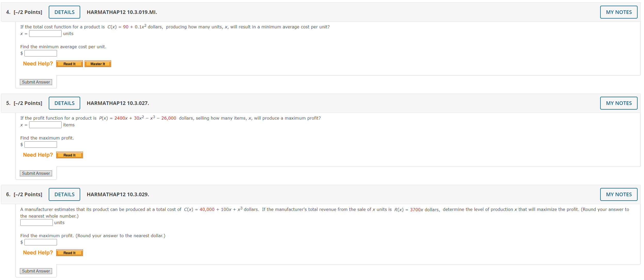The height and width of the screenshot is (280, 644).
Task: Click maximum profit field in question 6
Action: (40, 242)
